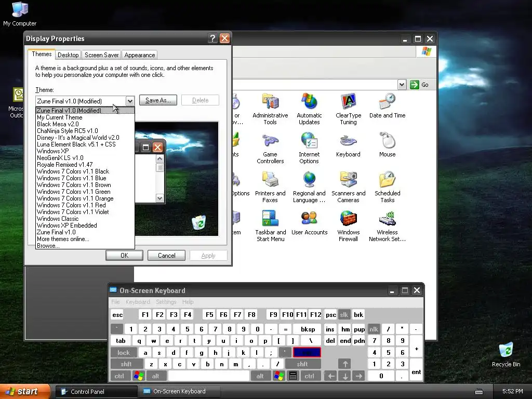Image resolution: width=532 pixels, height=399 pixels.
Task: Open Scheduled Tasks icon
Action: pyautogui.click(x=388, y=187)
